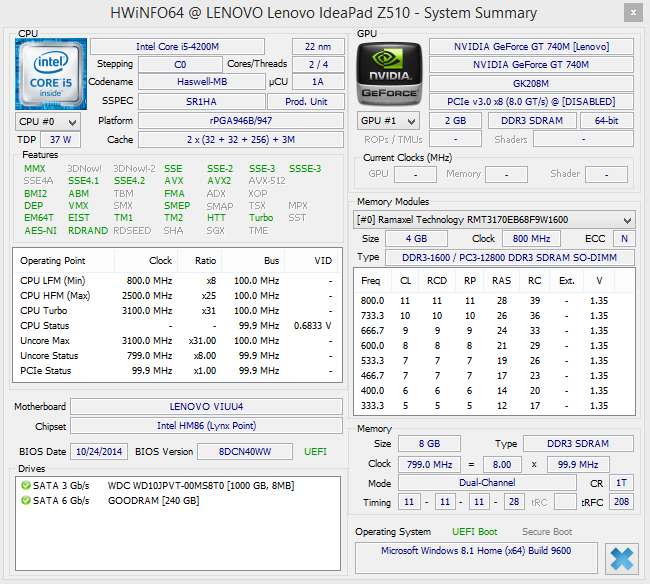The image size is (650, 584).
Task: Select the 333.3 timing row
Action: point(494,405)
